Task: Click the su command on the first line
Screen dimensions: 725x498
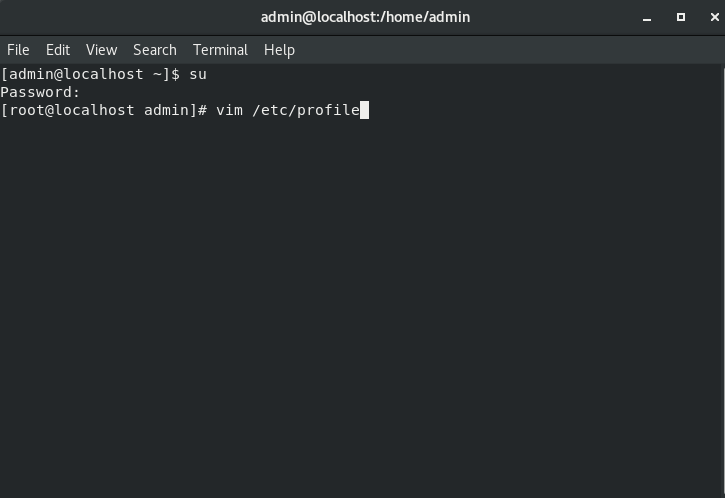Action: 198,74
